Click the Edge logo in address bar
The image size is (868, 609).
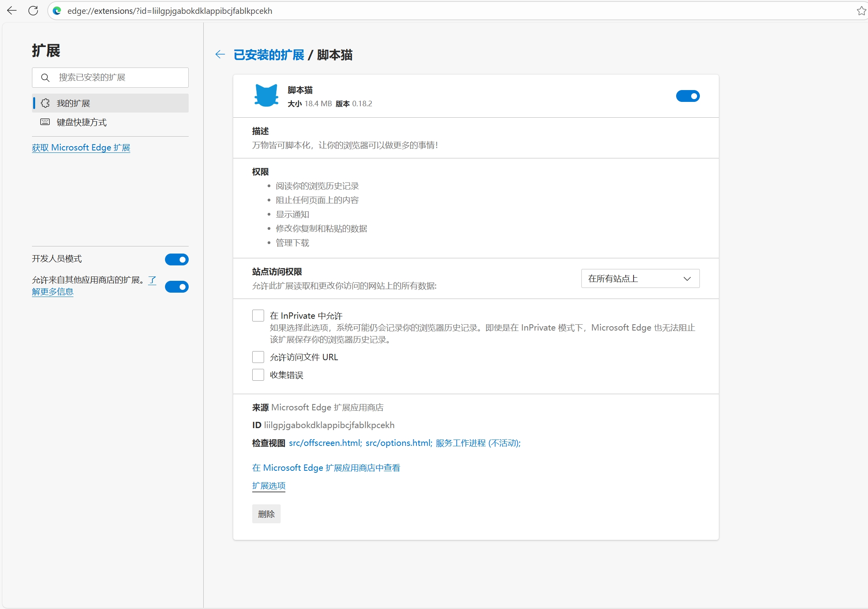57,11
